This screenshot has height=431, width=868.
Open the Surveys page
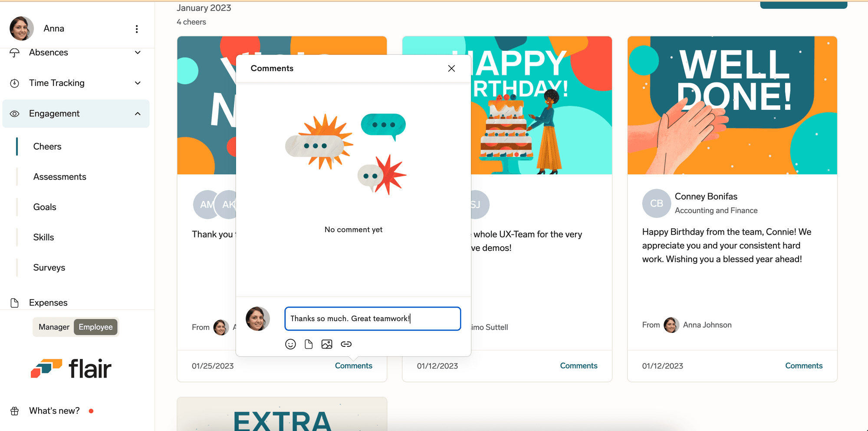point(49,268)
